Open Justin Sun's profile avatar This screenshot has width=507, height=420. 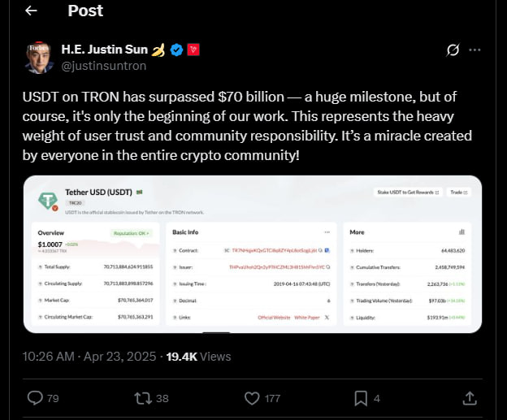tap(37, 56)
